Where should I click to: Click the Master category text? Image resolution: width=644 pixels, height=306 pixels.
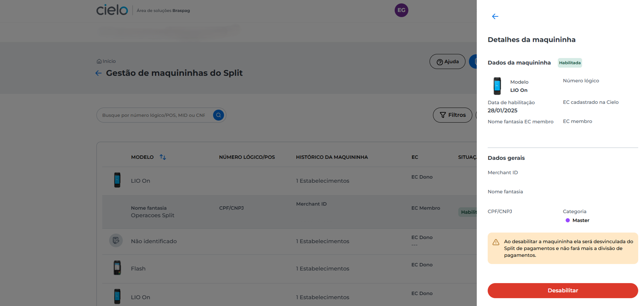[x=581, y=220]
